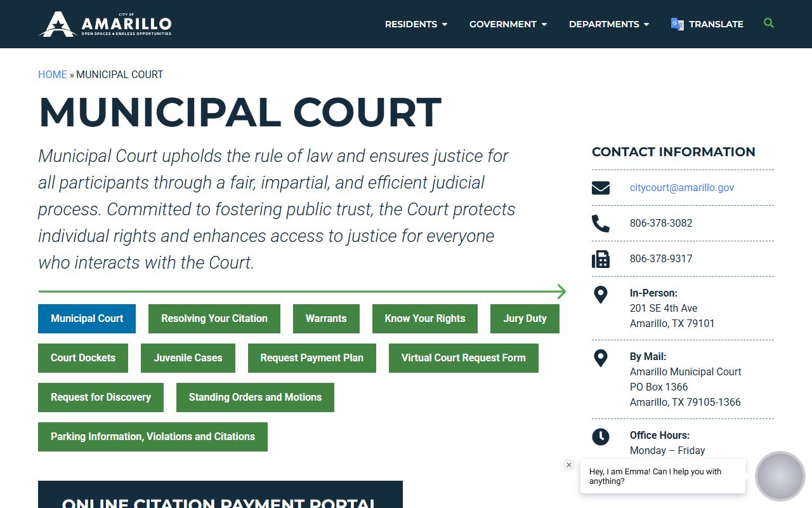Click the Office Hours clock icon
Screen dimensions: 812x508
600,437
